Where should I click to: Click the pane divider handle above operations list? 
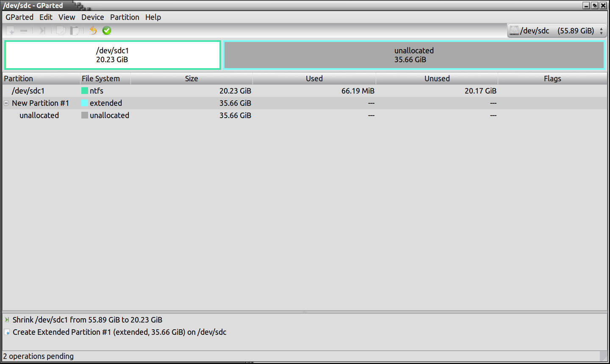click(x=305, y=312)
